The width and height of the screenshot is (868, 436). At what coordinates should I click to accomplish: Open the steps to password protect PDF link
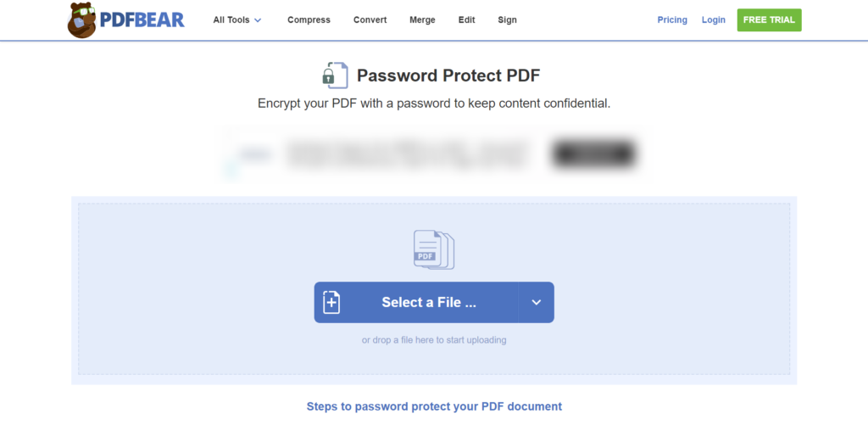pos(434,406)
